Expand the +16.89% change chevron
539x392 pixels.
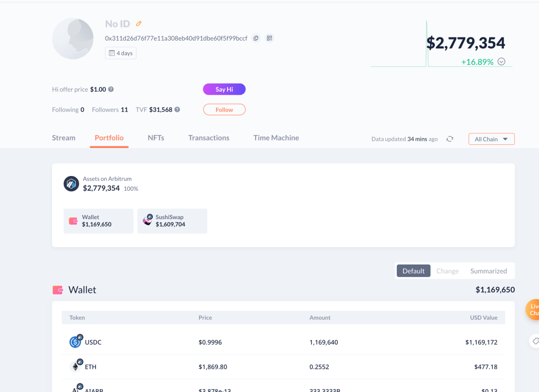[x=502, y=62]
